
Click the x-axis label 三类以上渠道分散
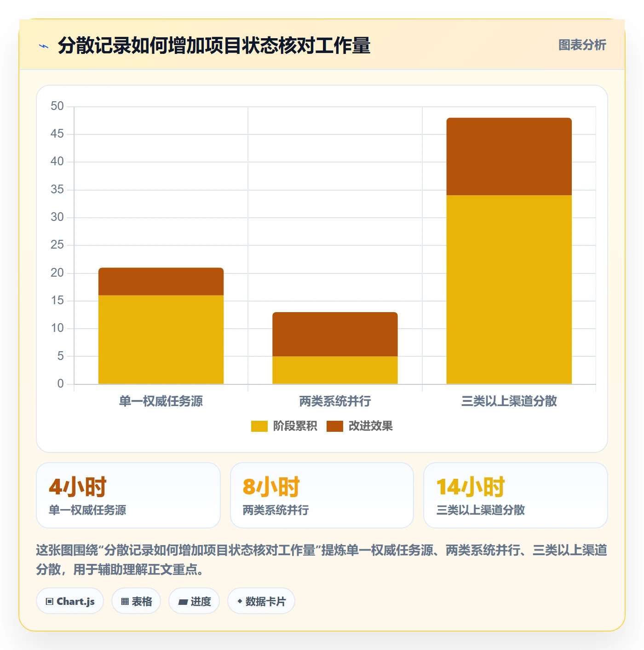(509, 401)
